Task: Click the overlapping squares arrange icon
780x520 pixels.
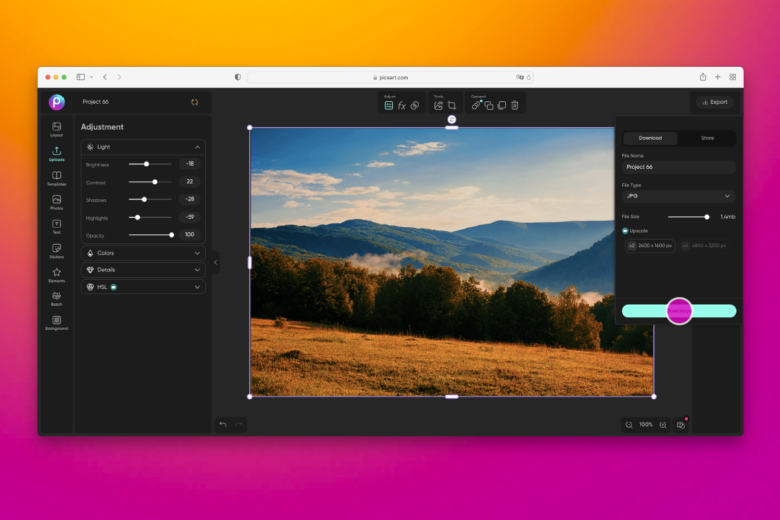Action: click(489, 105)
